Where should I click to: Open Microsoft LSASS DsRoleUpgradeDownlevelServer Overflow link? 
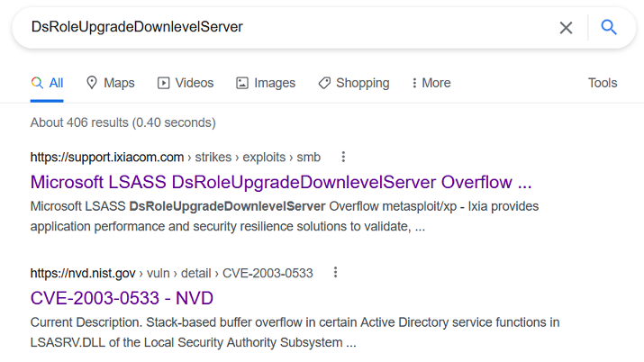tap(281, 182)
